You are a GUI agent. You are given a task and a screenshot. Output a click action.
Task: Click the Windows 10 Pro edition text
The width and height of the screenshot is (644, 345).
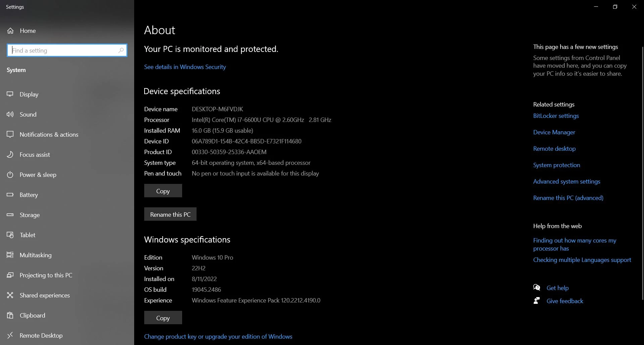tap(212, 258)
